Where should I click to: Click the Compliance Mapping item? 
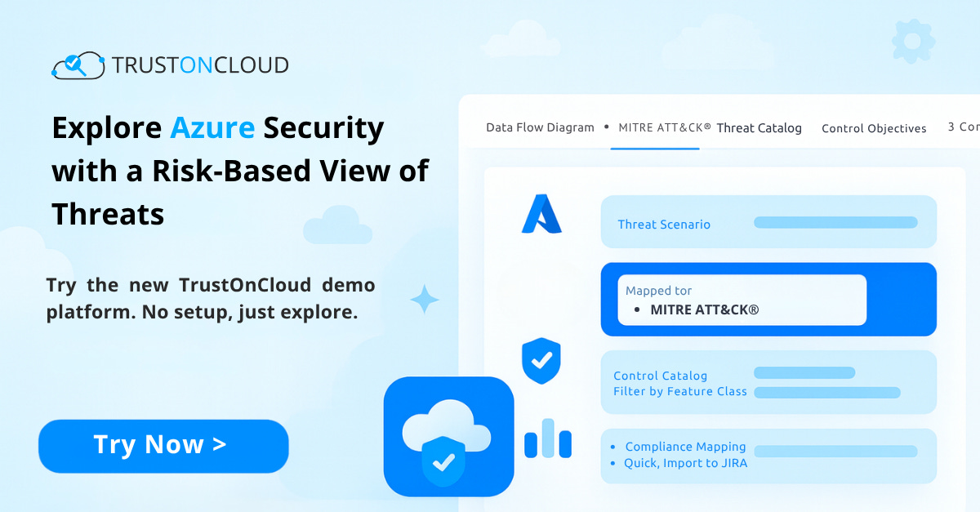click(x=685, y=447)
